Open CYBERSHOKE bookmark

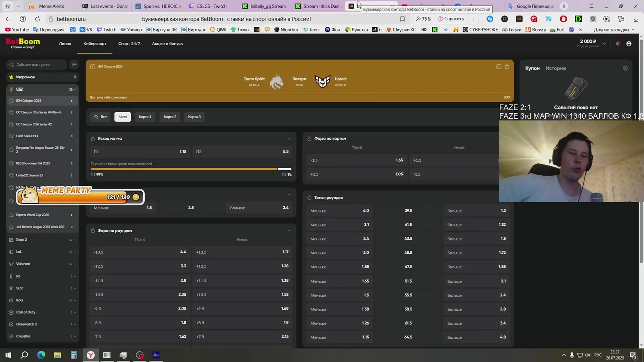pos(480,30)
